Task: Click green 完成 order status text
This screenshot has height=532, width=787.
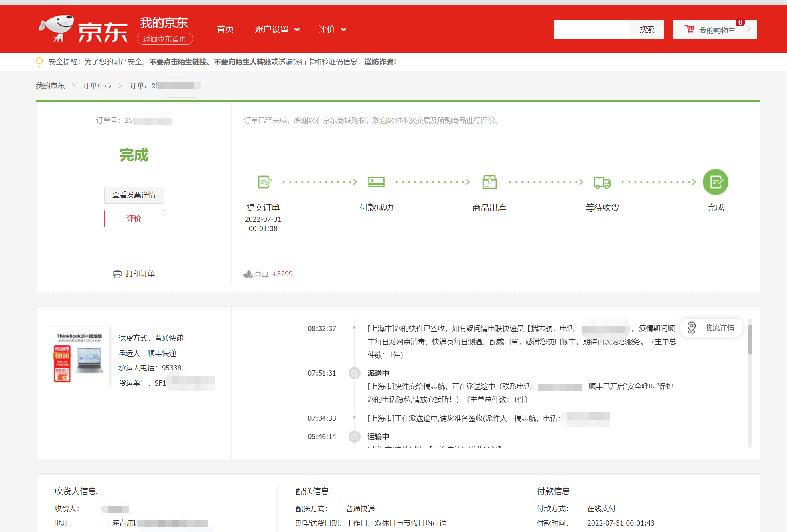Action: point(134,155)
